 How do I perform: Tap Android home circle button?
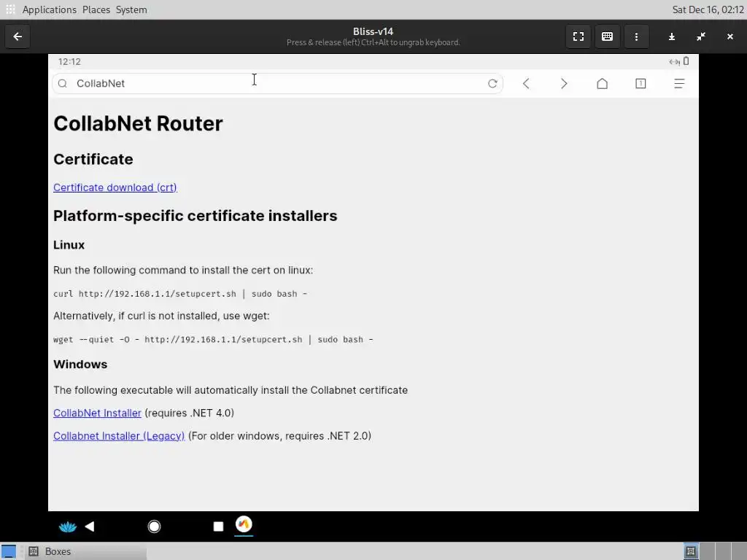155,526
